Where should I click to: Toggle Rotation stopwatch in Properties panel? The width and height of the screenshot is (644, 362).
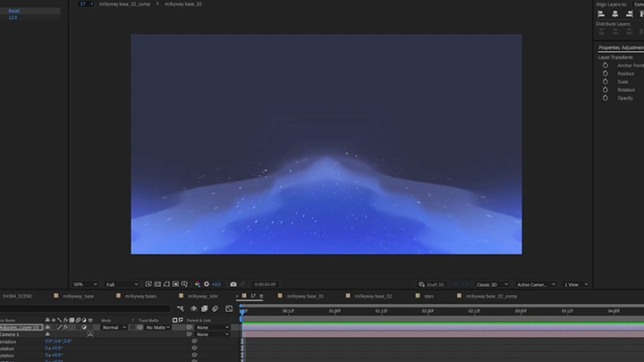pos(605,90)
